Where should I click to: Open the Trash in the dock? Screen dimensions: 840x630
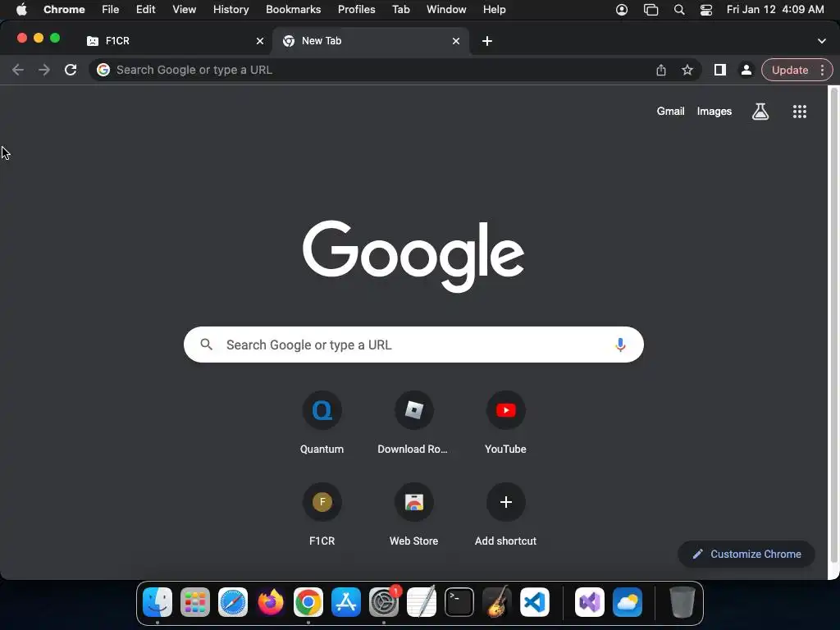(682, 602)
